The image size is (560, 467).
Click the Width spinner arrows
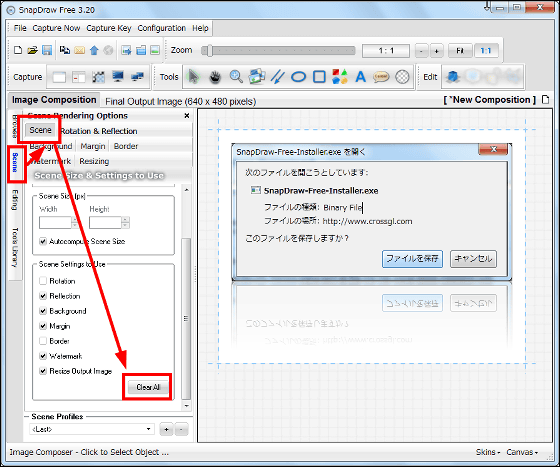[75, 223]
